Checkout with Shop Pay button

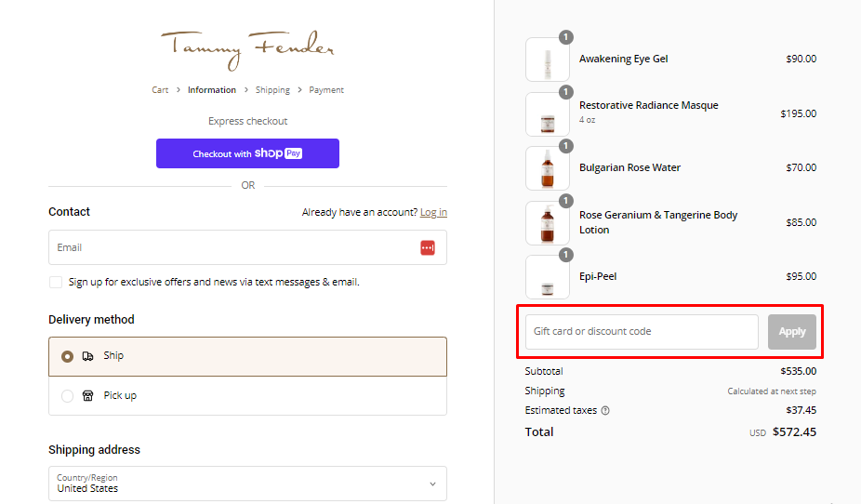coord(247,153)
